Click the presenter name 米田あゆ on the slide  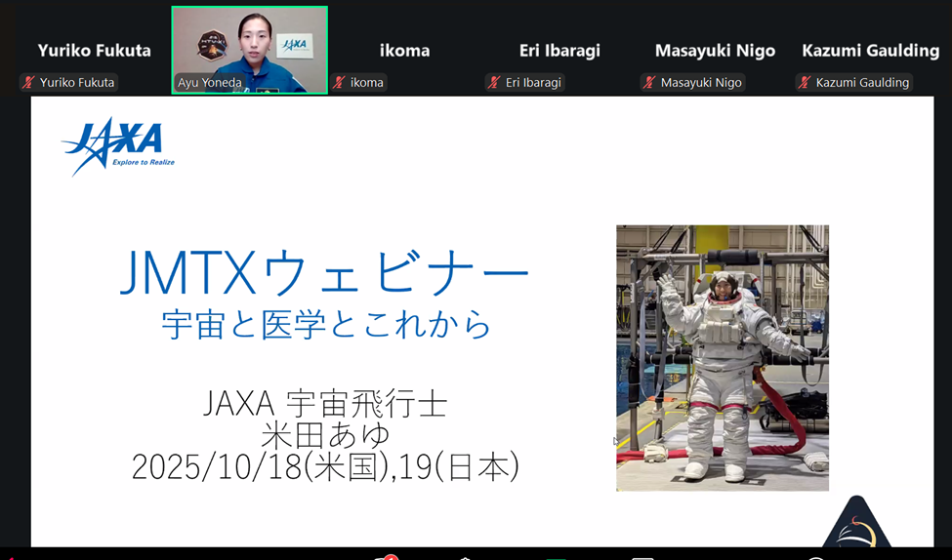[x=325, y=434]
